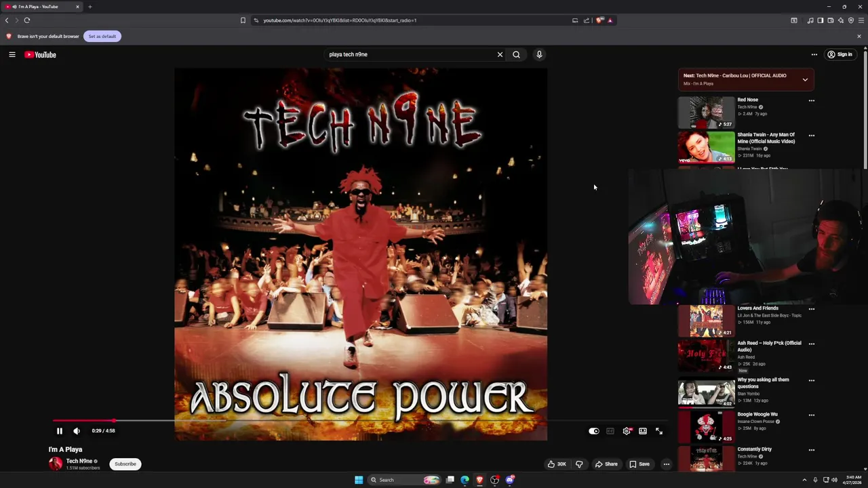Subscribe to Tech N9ne channel
868x488 pixels.
click(x=125, y=464)
